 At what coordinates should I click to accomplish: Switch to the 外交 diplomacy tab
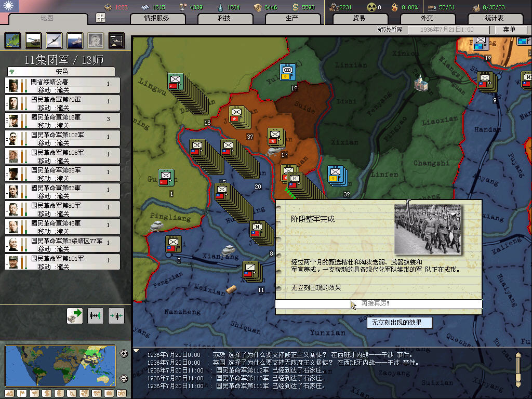click(x=427, y=18)
